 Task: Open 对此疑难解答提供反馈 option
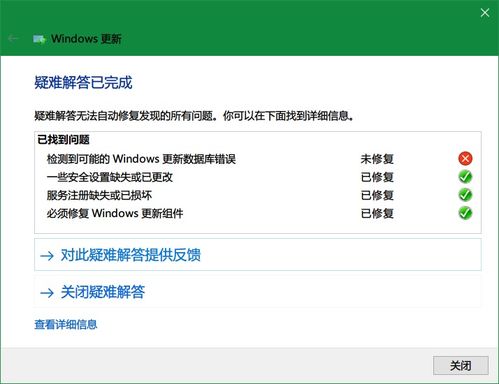click(258, 255)
